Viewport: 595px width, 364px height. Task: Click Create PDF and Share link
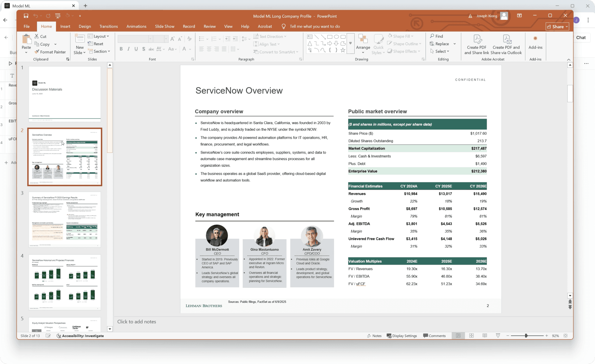tap(476, 44)
